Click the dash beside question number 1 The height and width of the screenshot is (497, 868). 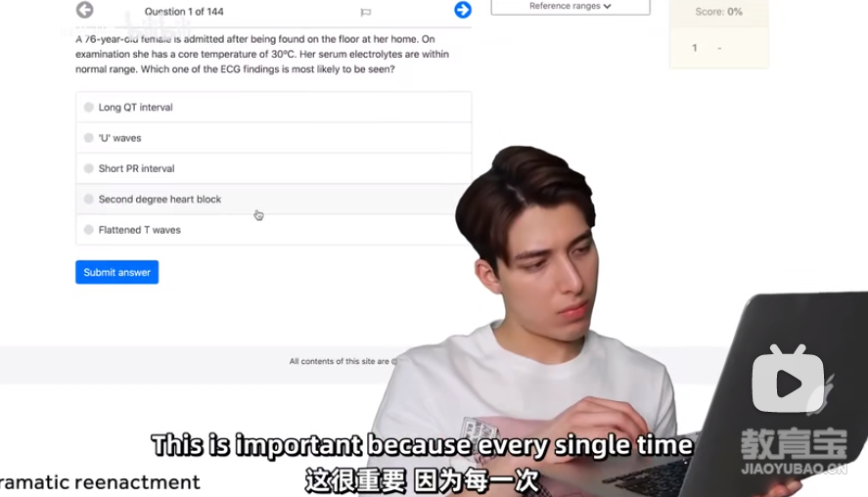[719, 48]
